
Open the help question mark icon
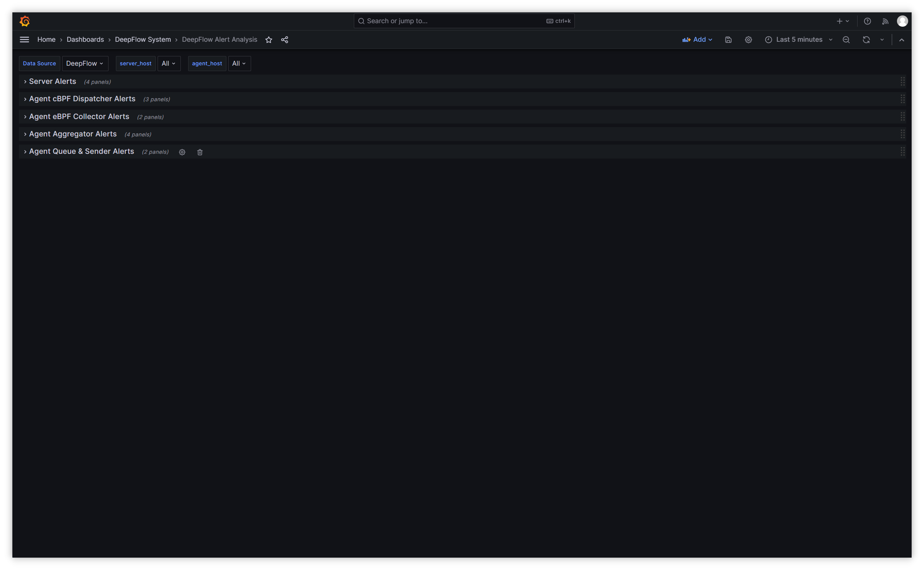coord(867,21)
